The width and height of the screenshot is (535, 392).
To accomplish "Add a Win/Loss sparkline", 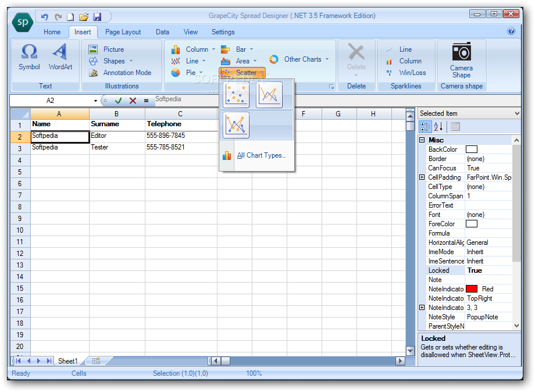I will click(x=406, y=73).
